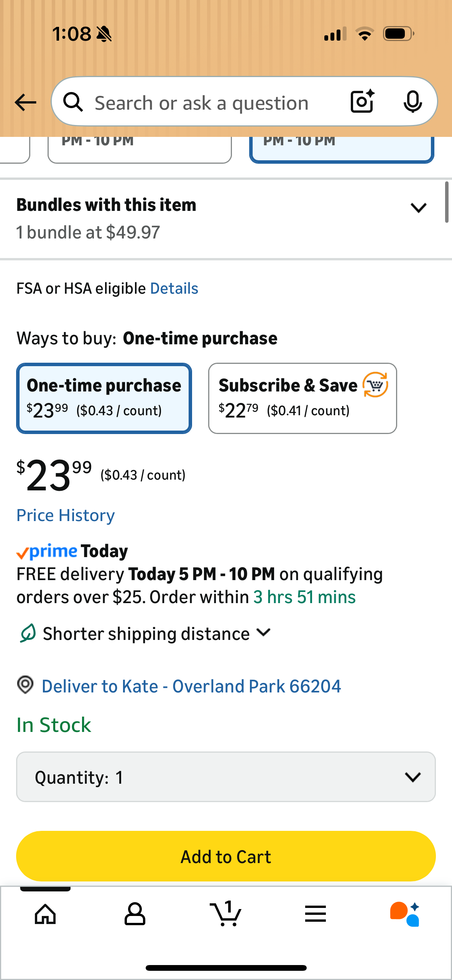
Task: Switch to the account profile tab
Action: 135,914
